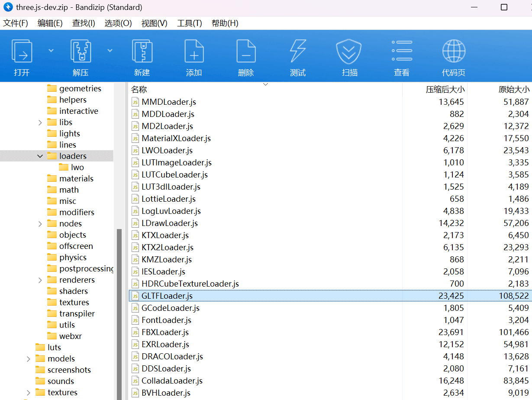The height and width of the screenshot is (400, 532).
Task: Click the folder icon of sounds
Action: tap(40, 381)
